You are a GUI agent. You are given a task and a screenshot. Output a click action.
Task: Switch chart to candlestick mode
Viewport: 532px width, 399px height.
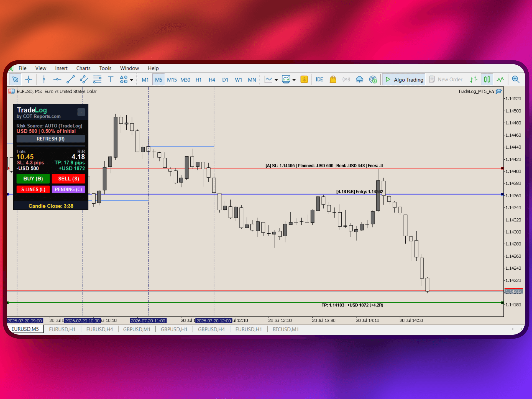487,80
